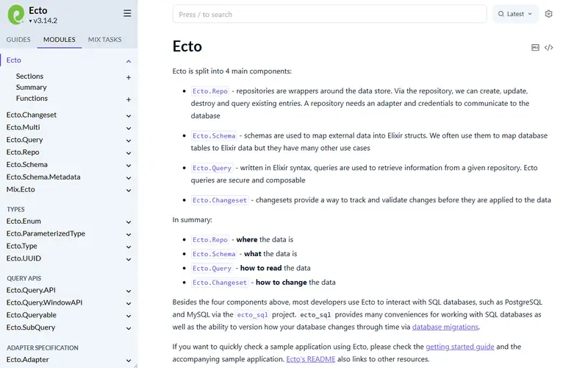Follow Ecto.Query link about Elixir syntax
This screenshot has width=588, height=368.
(212, 169)
